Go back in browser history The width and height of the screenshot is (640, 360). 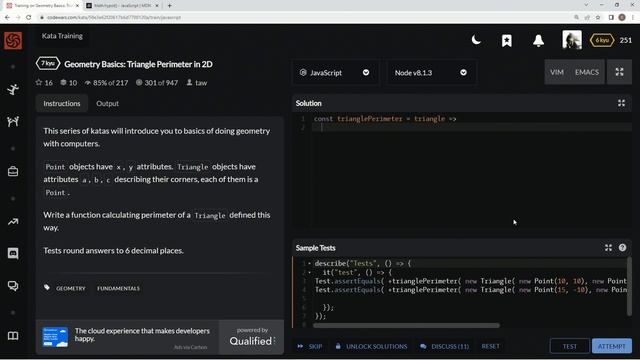point(7,17)
